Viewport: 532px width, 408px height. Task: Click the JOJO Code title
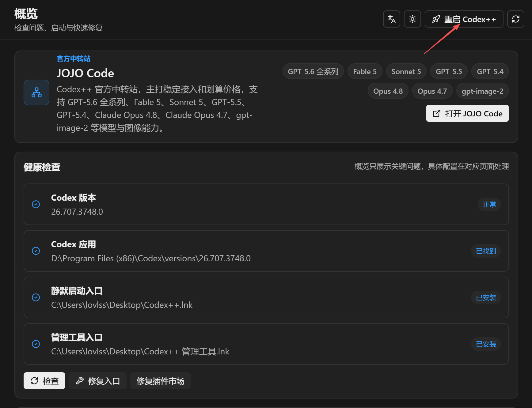(x=85, y=73)
